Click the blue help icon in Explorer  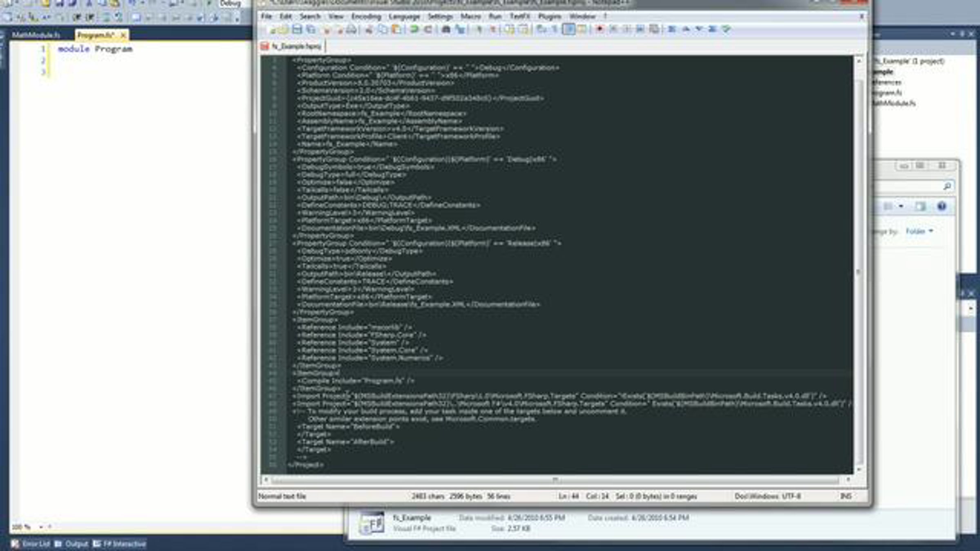[x=942, y=207]
